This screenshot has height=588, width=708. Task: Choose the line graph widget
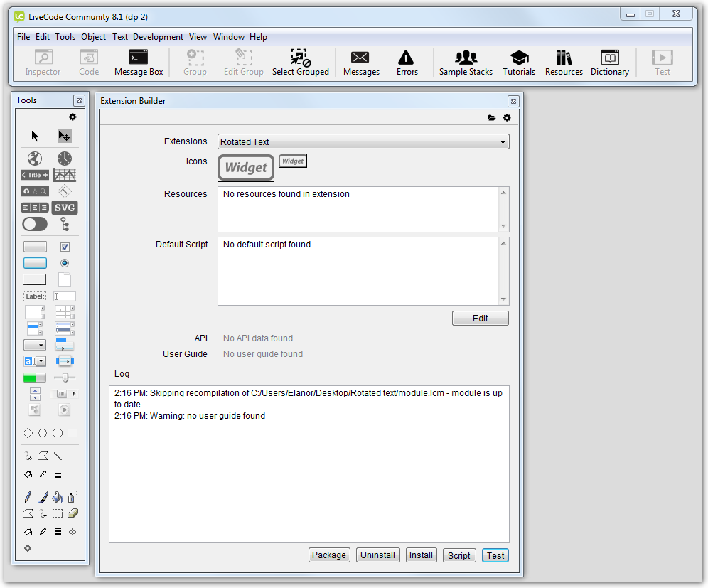[65, 175]
